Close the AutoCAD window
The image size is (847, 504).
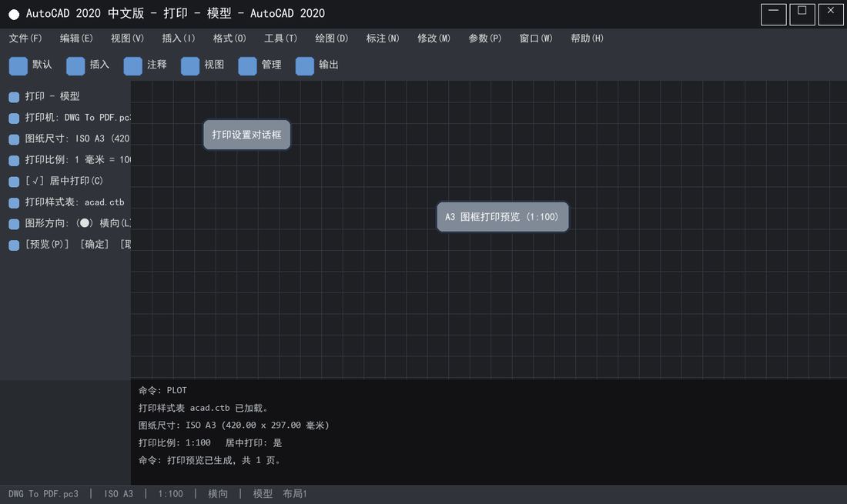(x=831, y=15)
